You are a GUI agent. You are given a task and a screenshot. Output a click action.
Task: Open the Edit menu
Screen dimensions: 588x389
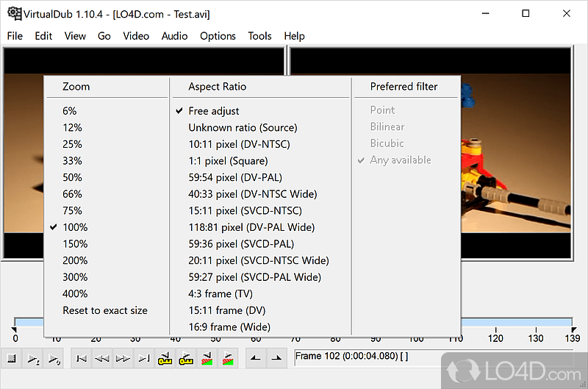pyautogui.click(x=43, y=36)
